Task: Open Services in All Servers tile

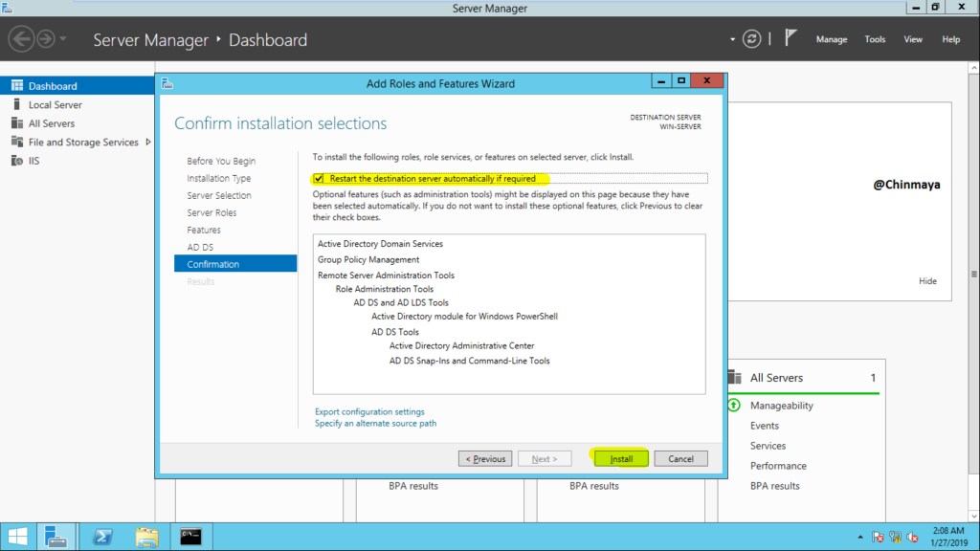Action: tap(768, 446)
